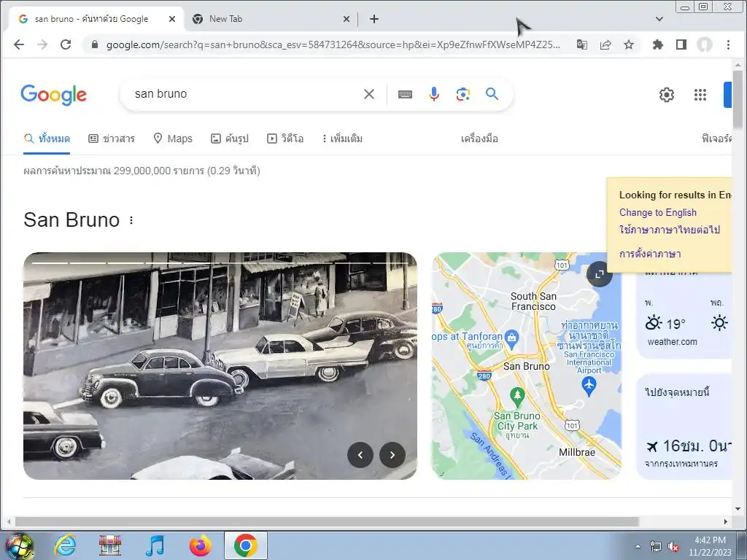Select the ทั้งหมด all results tab
747x560 pixels.
point(47,139)
